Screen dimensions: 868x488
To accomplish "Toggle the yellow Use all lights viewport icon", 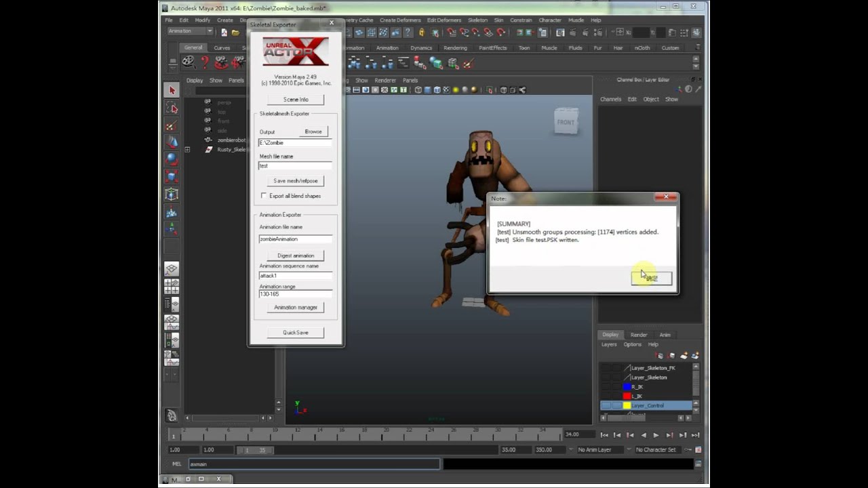I will (456, 90).
